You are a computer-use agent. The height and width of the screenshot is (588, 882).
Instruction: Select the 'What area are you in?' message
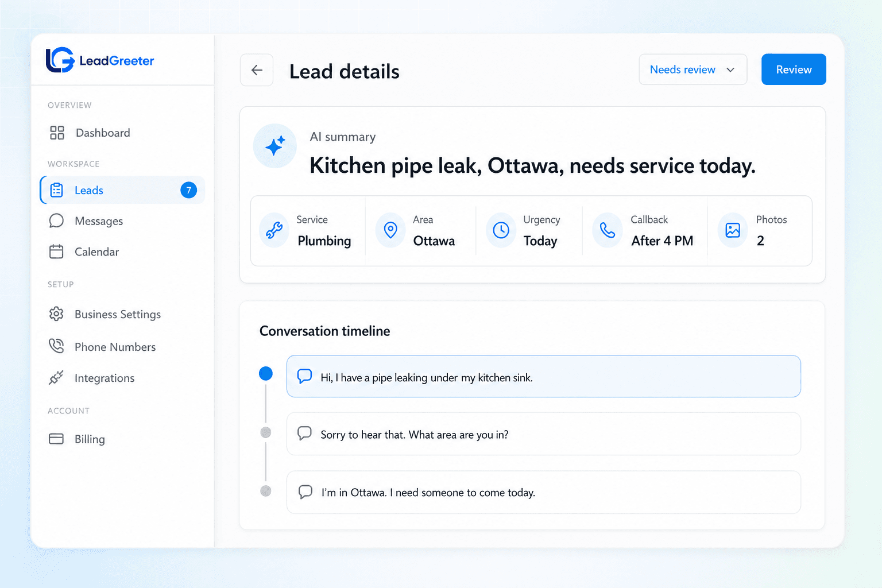coord(543,434)
